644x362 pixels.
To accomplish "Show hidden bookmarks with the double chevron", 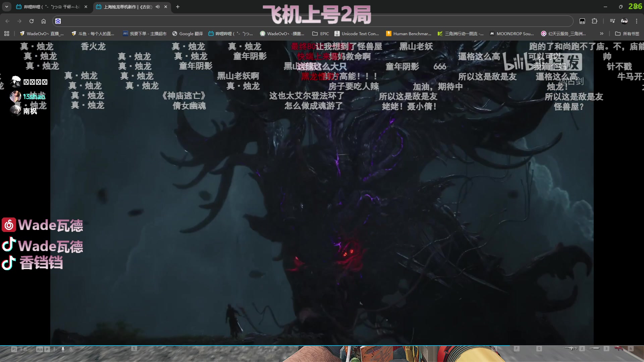I will [602, 34].
